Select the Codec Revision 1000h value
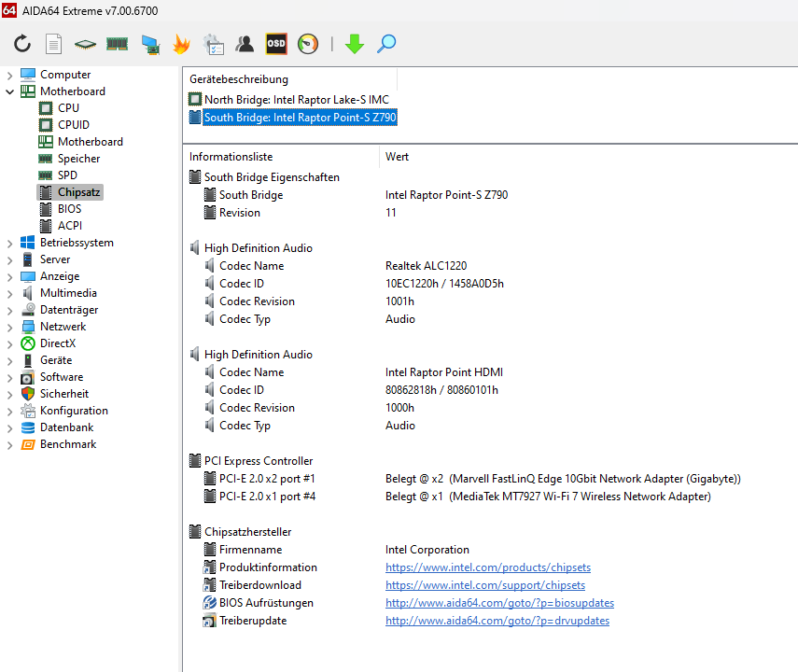Image resolution: width=798 pixels, height=672 pixels. click(x=399, y=408)
